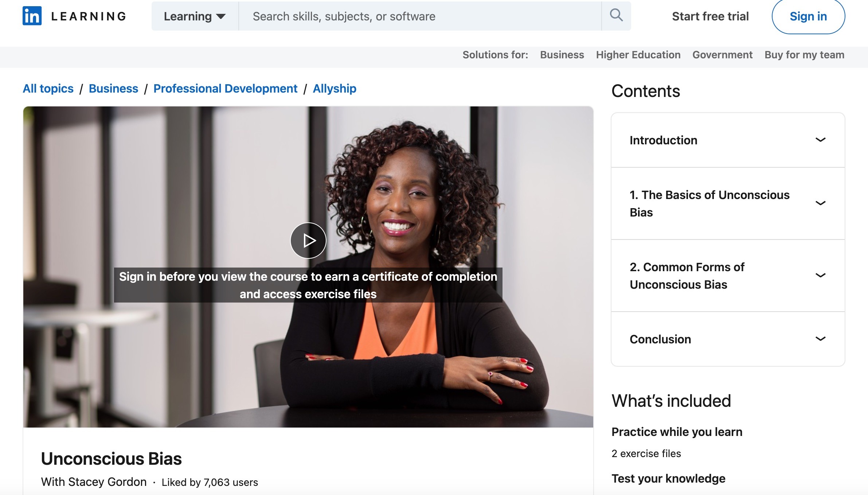Click instructor name Stacey Gordon
The image size is (868, 495).
(x=107, y=482)
